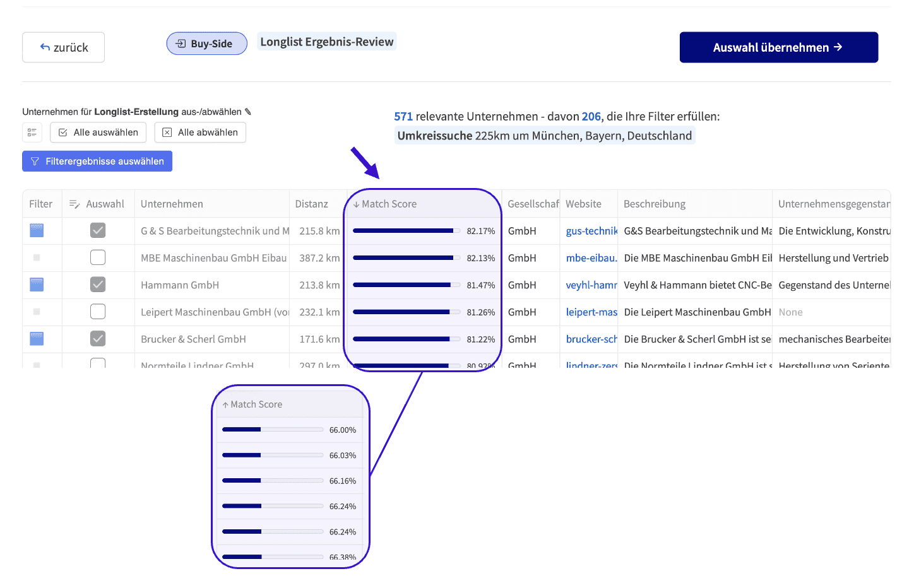Click small filter marker in MBE Maschinenbau row
The height and width of the screenshot is (588, 914).
click(37, 257)
